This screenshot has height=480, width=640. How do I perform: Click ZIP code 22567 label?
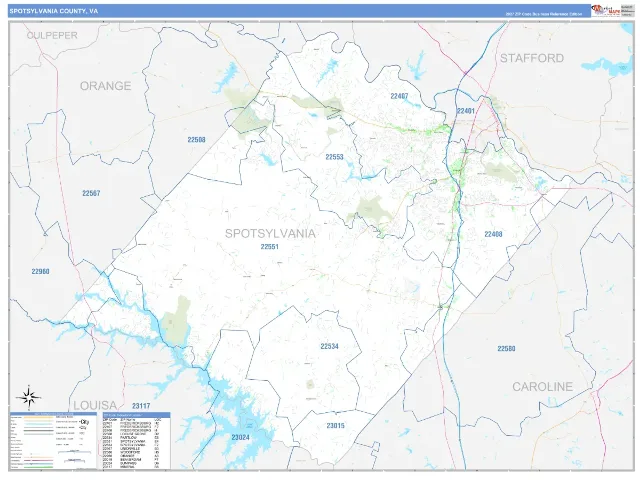91,193
